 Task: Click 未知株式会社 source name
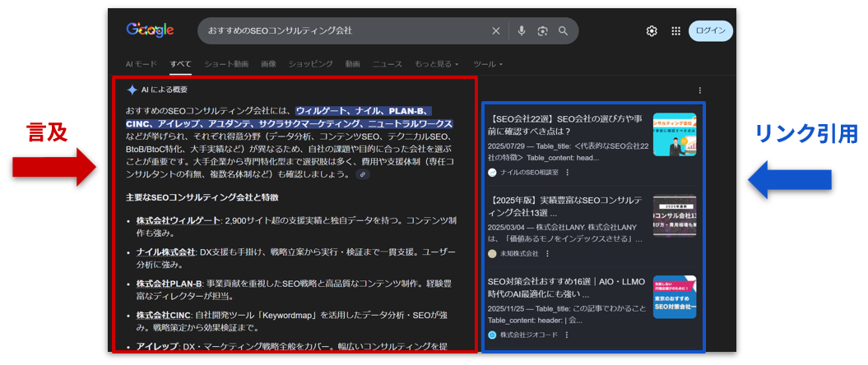[x=519, y=253]
